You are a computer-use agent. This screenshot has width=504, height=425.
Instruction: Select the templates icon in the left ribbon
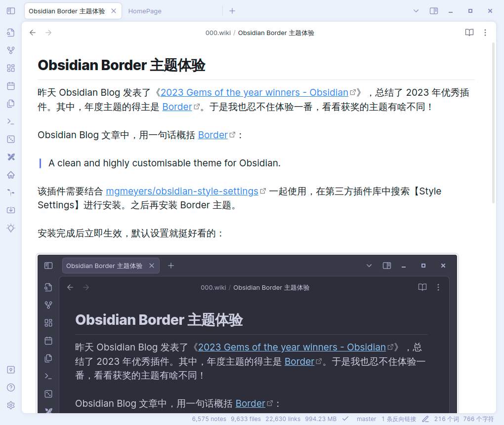(10, 104)
